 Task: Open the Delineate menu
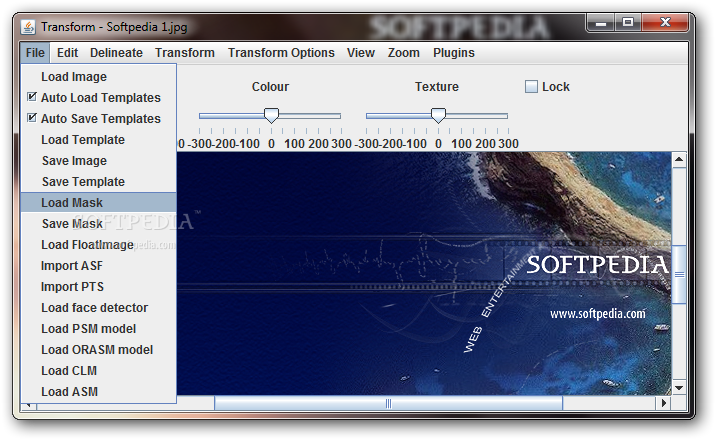[116, 53]
